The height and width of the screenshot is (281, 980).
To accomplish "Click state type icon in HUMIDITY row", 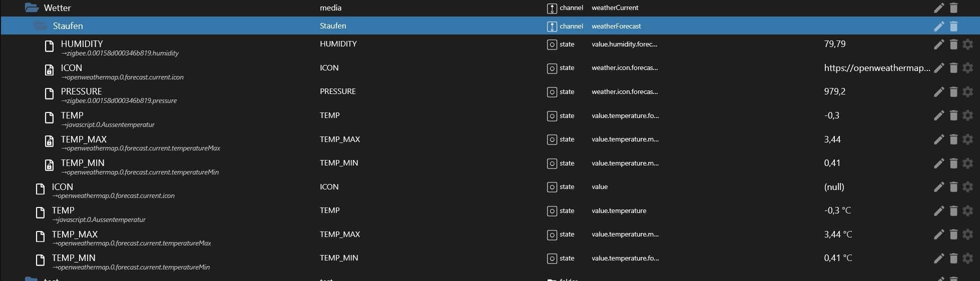I will coord(552,44).
